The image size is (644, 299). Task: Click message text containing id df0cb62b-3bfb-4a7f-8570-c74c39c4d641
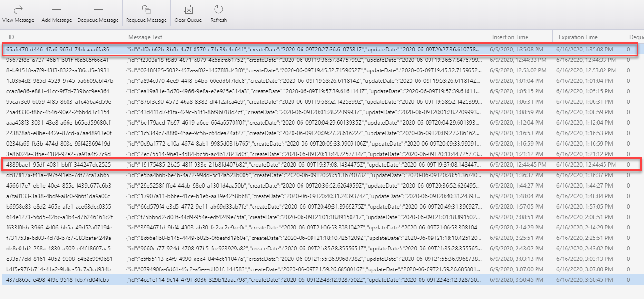pyautogui.click(x=303, y=49)
